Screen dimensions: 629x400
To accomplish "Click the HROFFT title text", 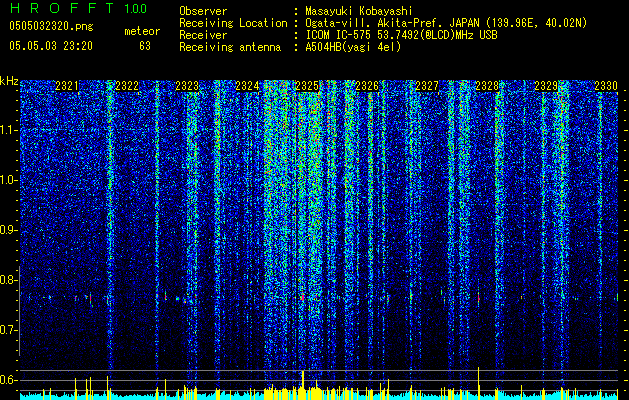I will click(63, 8).
